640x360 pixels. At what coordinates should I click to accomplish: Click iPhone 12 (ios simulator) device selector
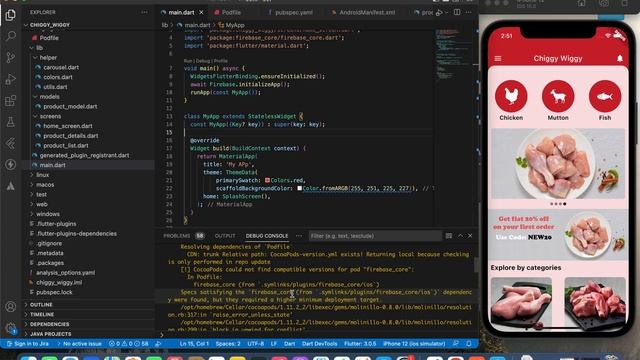point(414,344)
